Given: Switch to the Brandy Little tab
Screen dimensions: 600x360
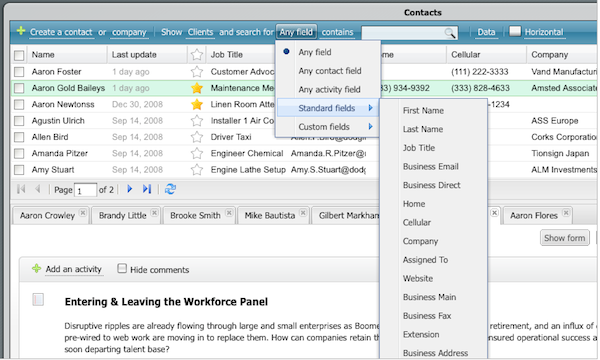Looking at the screenshot, I should (122, 216).
